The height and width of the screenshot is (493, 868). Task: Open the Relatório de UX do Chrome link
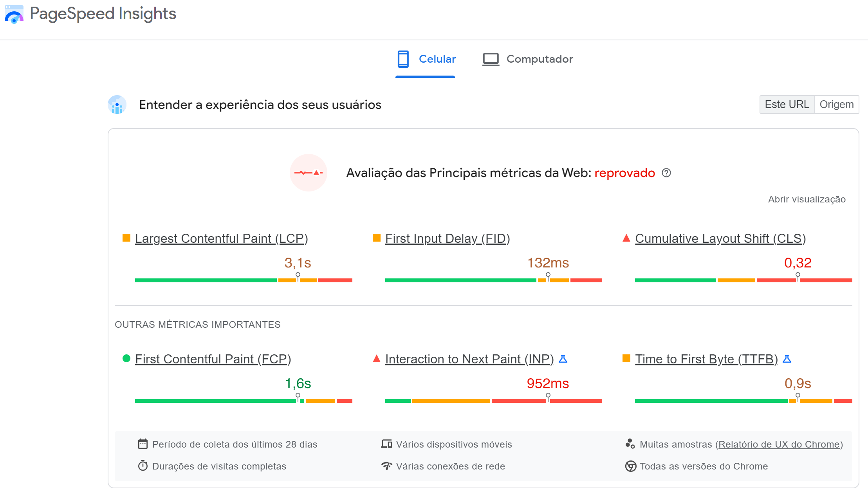[x=780, y=444]
